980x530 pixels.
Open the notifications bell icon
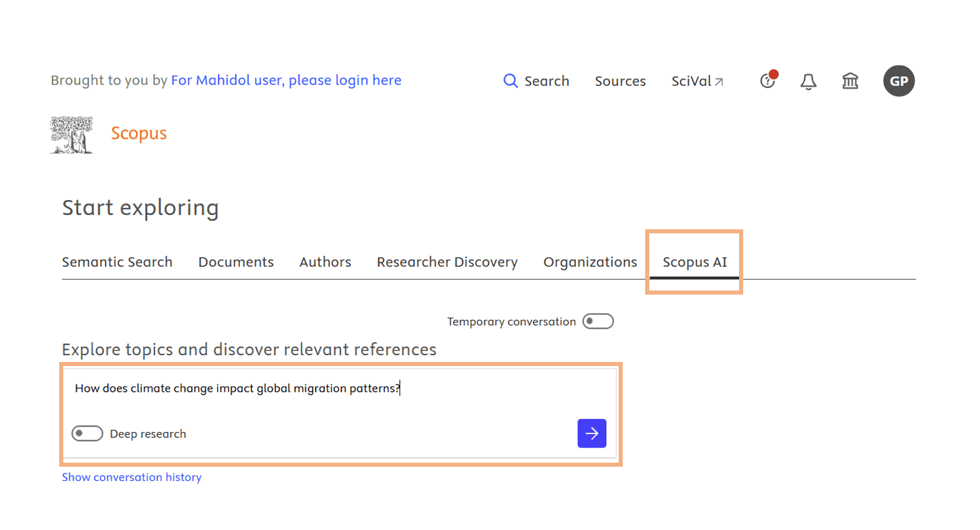(808, 82)
